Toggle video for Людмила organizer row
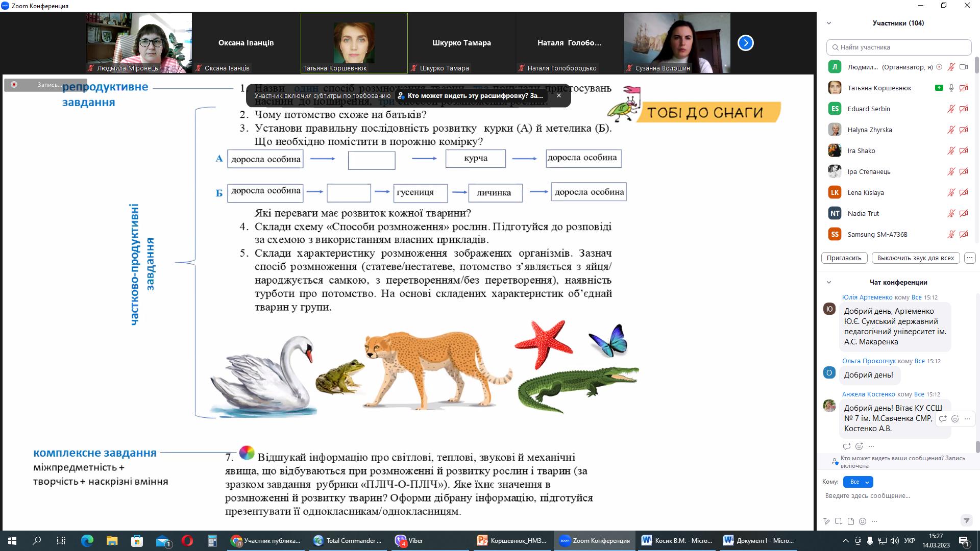 click(964, 67)
